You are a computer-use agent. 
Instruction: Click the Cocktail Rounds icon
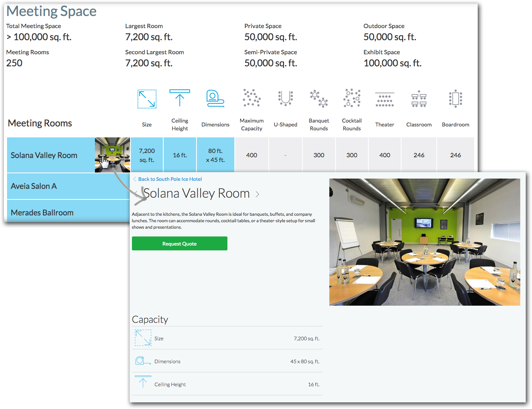pyautogui.click(x=352, y=98)
